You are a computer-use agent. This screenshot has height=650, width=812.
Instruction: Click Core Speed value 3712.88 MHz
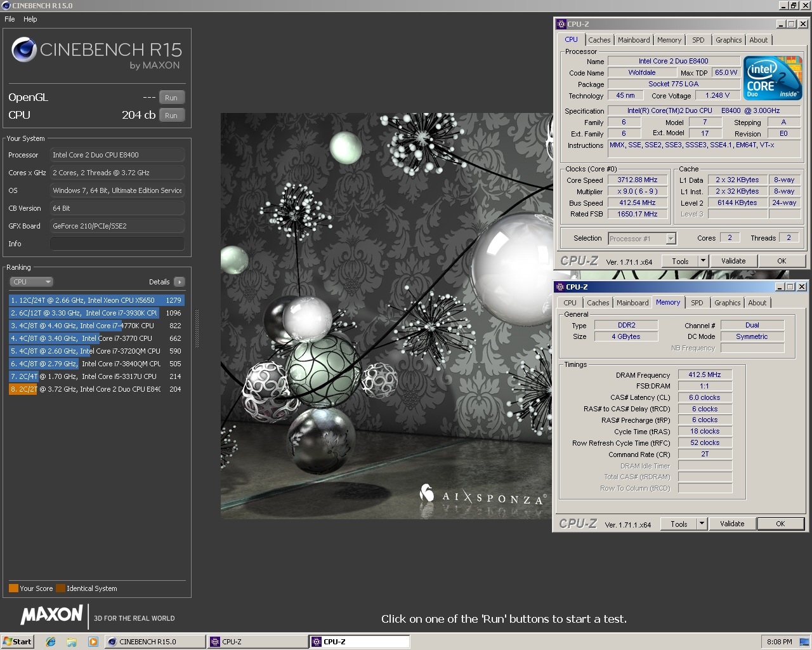[x=638, y=180]
